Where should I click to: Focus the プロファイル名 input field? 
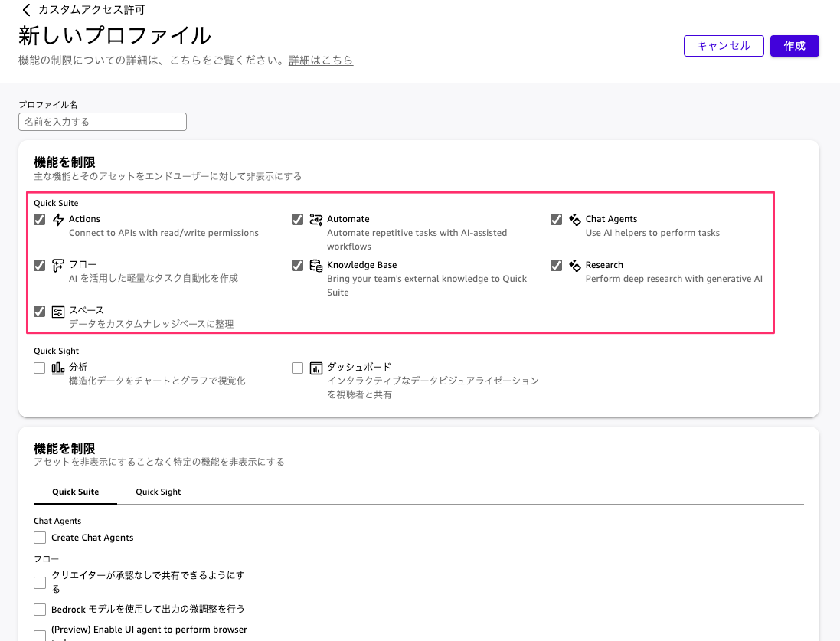tap(103, 122)
